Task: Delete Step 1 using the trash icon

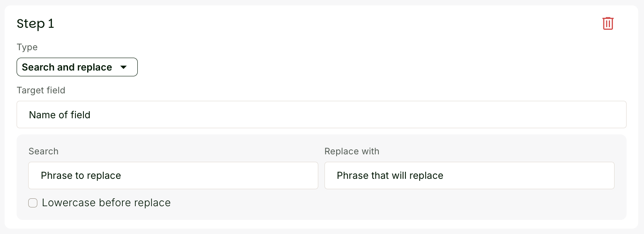Action: coord(608,24)
